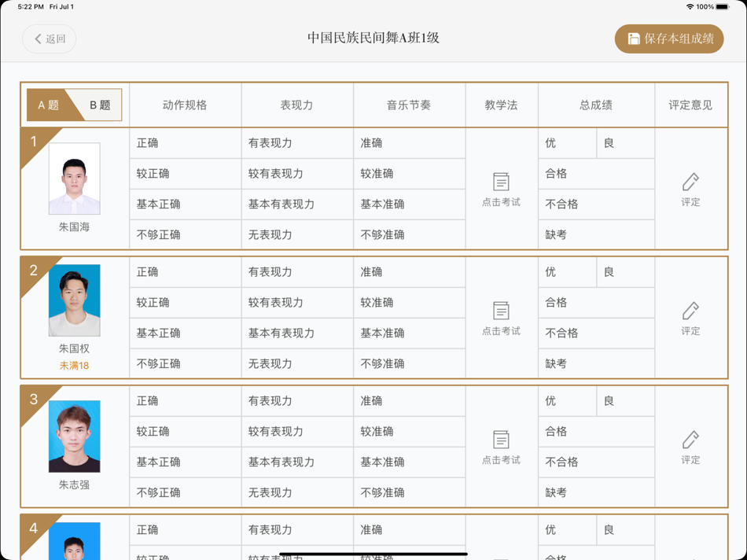
Task: Select 正确 for candidate number 4
Action: (186, 530)
